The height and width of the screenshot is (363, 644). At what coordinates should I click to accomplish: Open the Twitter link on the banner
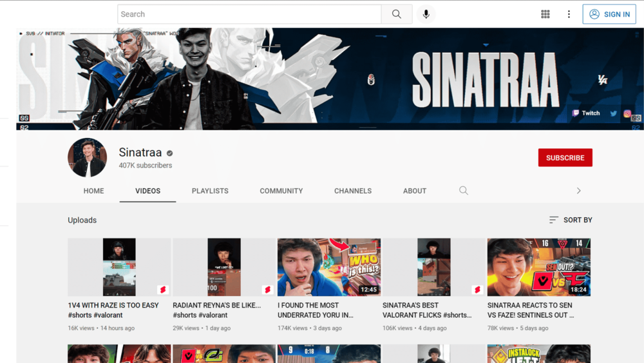click(613, 113)
